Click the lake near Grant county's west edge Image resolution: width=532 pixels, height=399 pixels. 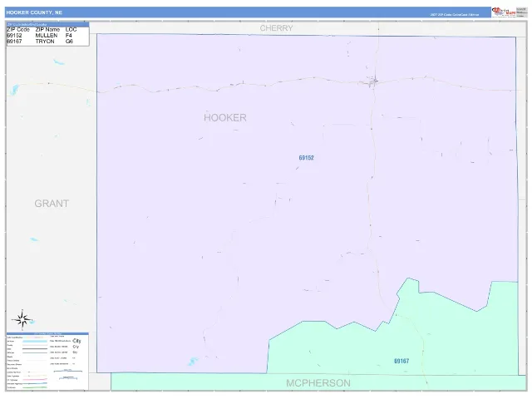tap(15, 90)
